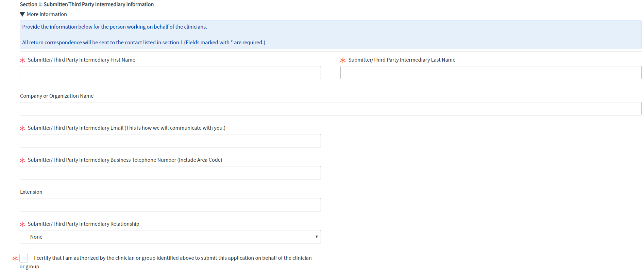The height and width of the screenshot is (272, 644).
Task: Click the 'I certify that I am authorized' text
Action: click(173, 258)
